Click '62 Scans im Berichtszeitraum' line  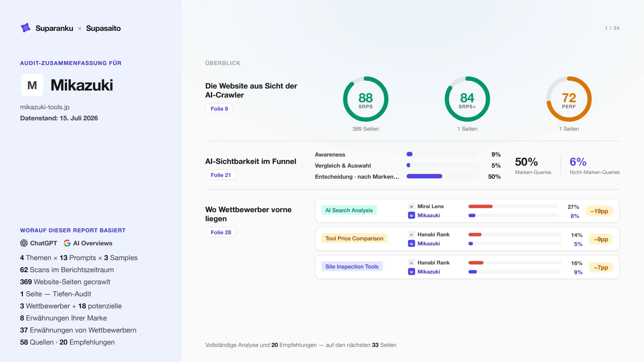67,270
